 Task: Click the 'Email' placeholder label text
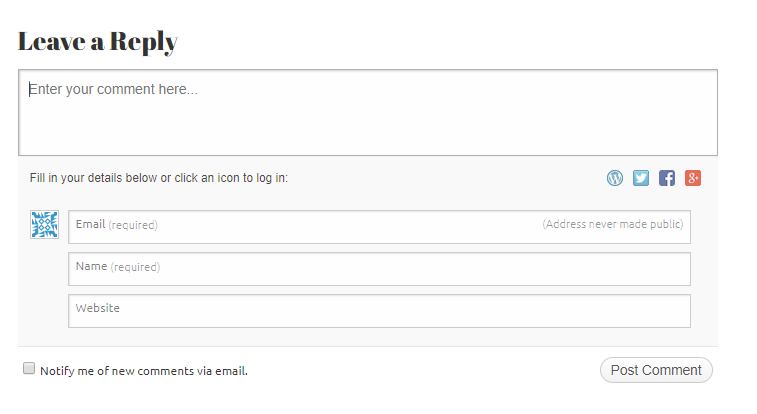click(90, 224)
